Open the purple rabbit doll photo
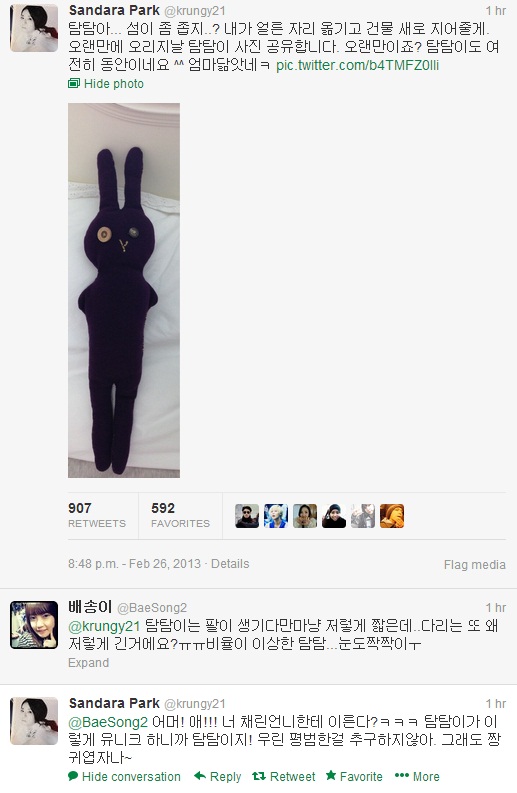This screenshot has height=793, width=517. [124, 290]
